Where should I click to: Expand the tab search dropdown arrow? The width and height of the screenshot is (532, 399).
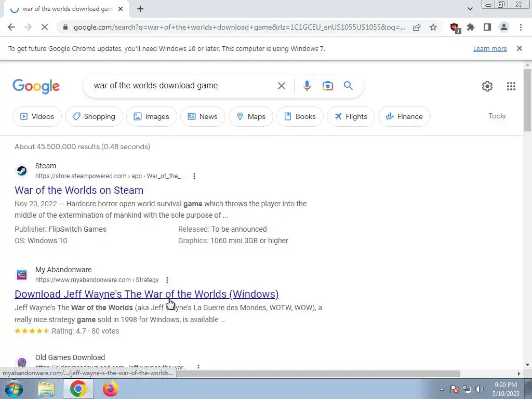coord(470,9)
